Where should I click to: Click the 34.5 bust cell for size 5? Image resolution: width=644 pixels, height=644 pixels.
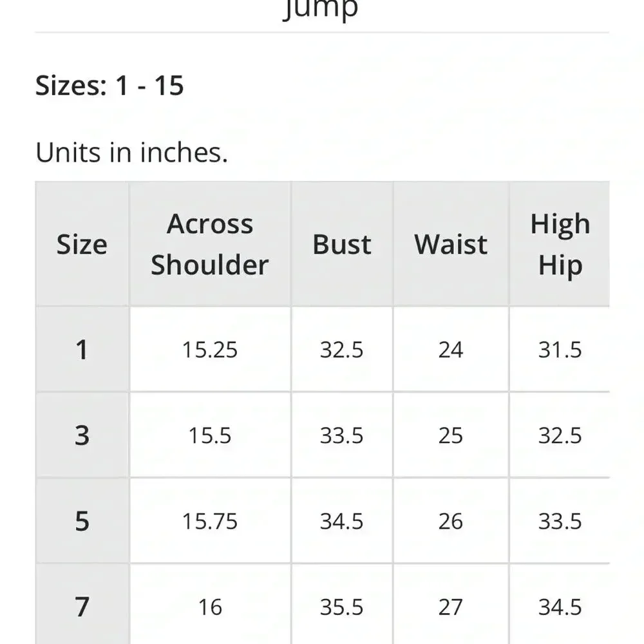coord(342,521)
